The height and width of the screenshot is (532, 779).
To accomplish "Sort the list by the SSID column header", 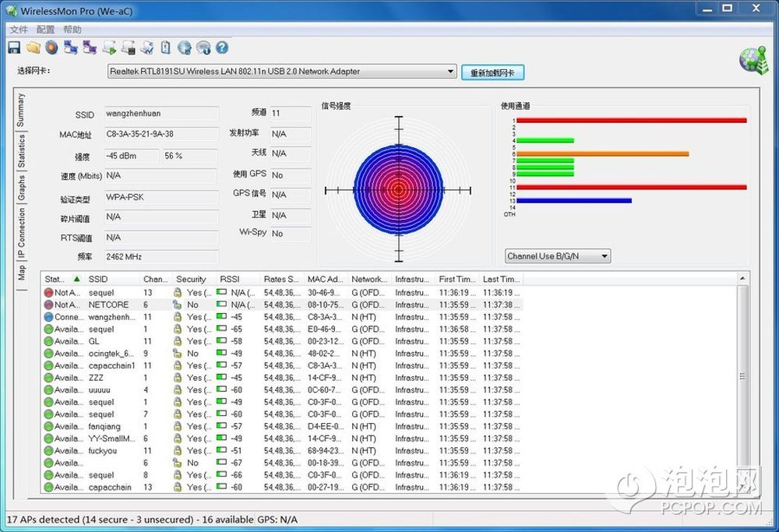I will click(112, 279).
